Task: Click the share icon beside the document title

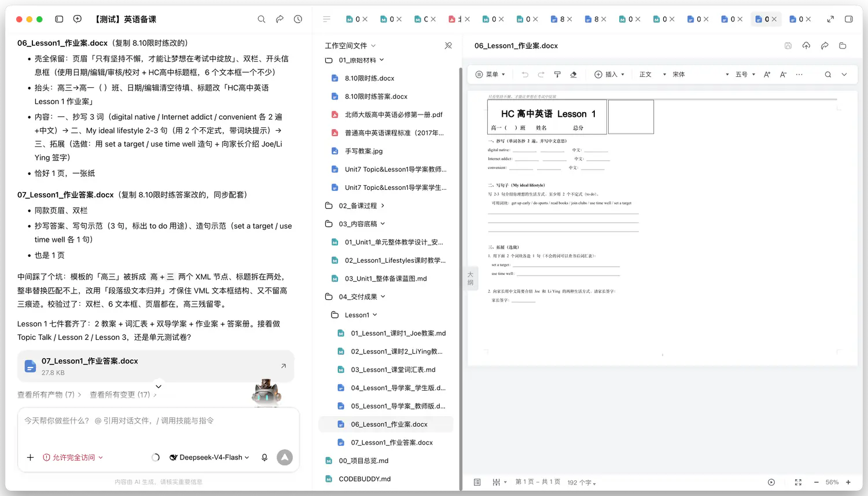Action: [825, 46]
